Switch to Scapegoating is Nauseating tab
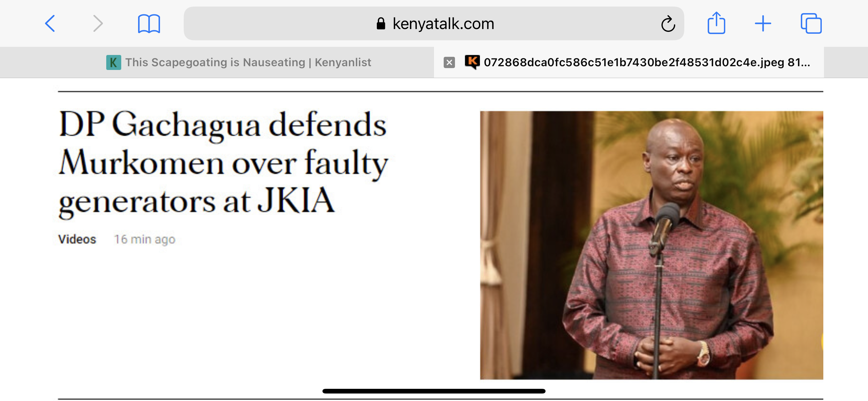Viewport: 868px width, 401px height. [x=239, y=63]
